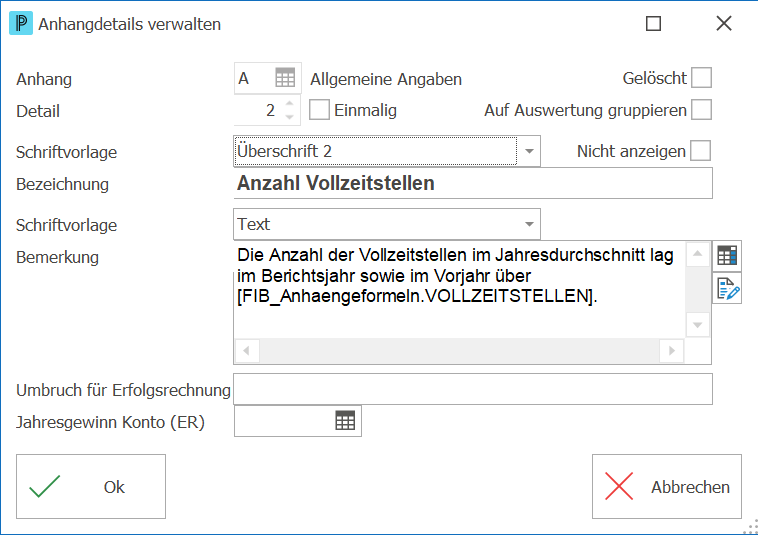The height and width of the screenshot is (535, 758).
Task: Maximize the Anhangdetails verwalten window
Action: click(653, 23)
